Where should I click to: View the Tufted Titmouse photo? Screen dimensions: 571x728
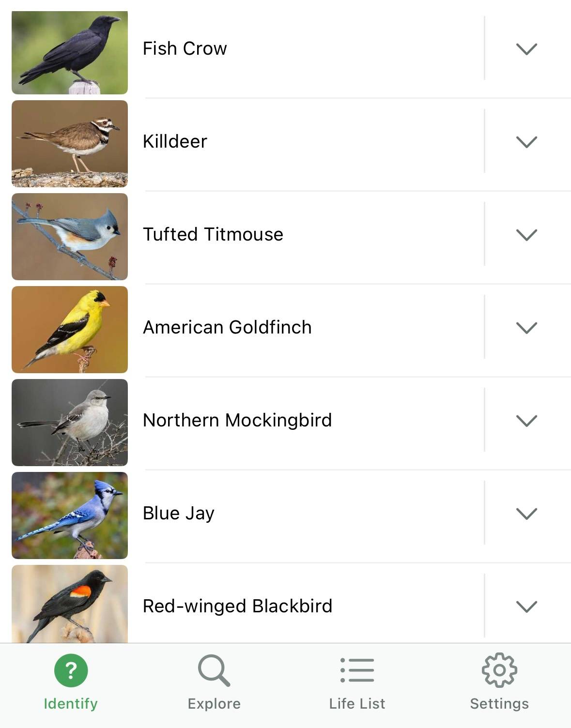tap(70, 237)
